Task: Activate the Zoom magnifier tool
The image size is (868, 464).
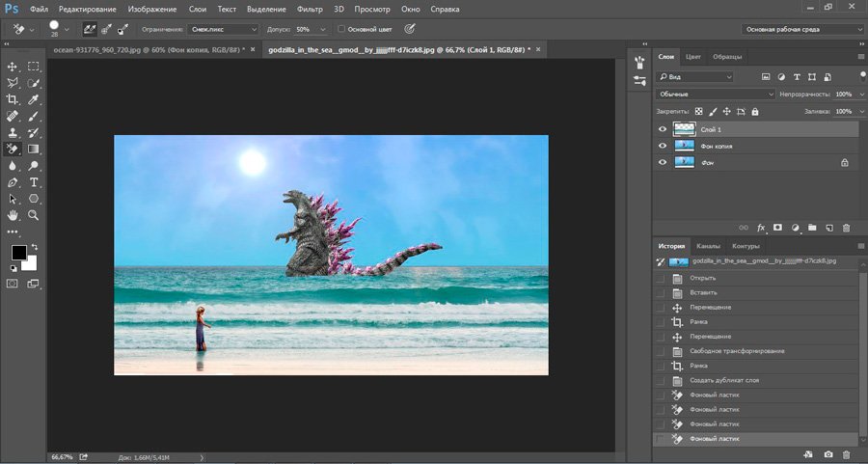Action: [x=34, y=214]
